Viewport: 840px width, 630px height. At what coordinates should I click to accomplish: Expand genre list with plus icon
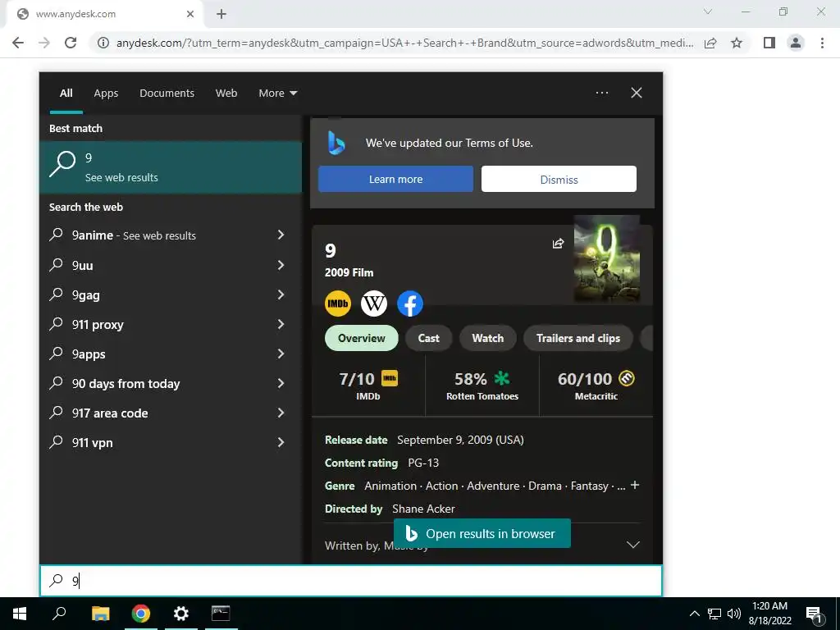tap(635, 485)
